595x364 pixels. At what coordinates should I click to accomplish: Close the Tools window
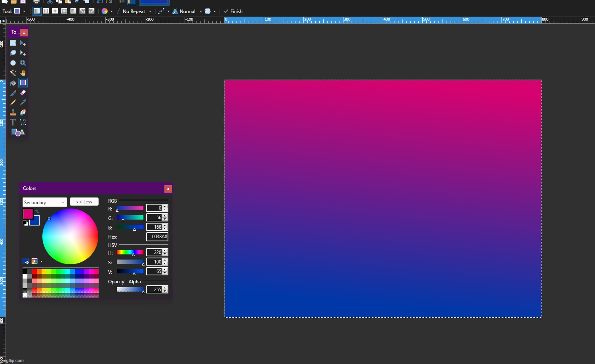point(24,32)
